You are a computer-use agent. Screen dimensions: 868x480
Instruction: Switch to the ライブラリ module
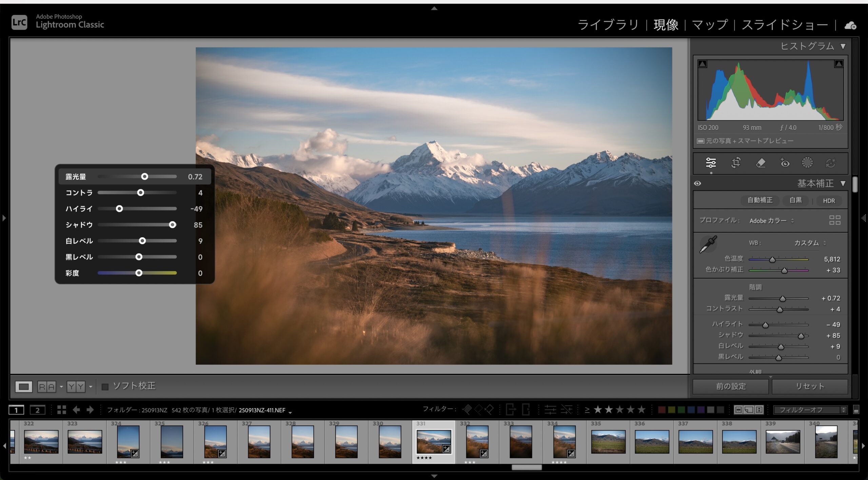pyautogui.click(x=608, y=25)
